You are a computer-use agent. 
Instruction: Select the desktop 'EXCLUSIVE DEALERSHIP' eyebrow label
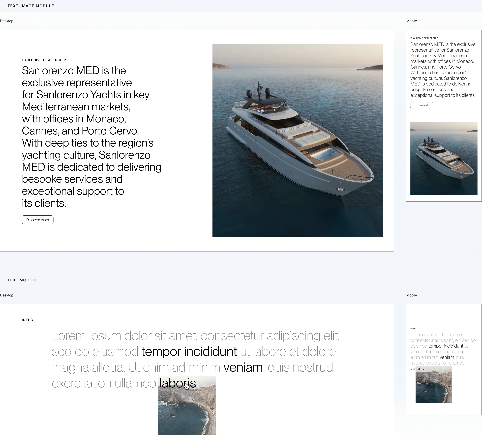click(x=44, y=60)
